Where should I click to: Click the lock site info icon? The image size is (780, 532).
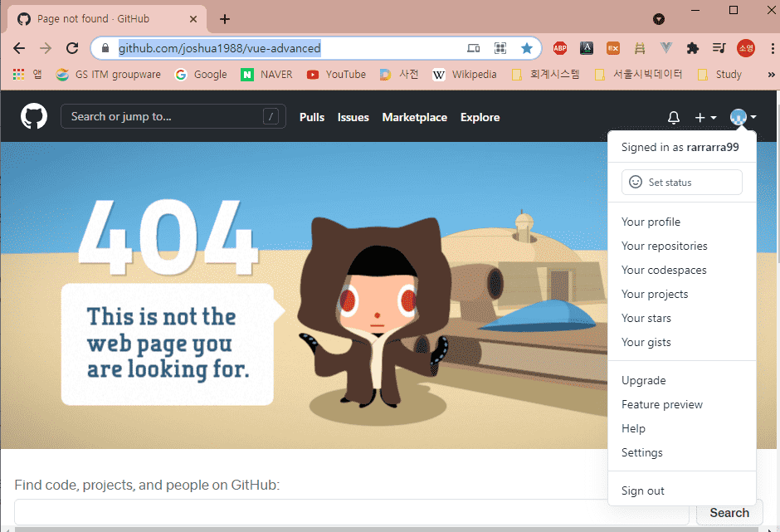click(105, 48)
